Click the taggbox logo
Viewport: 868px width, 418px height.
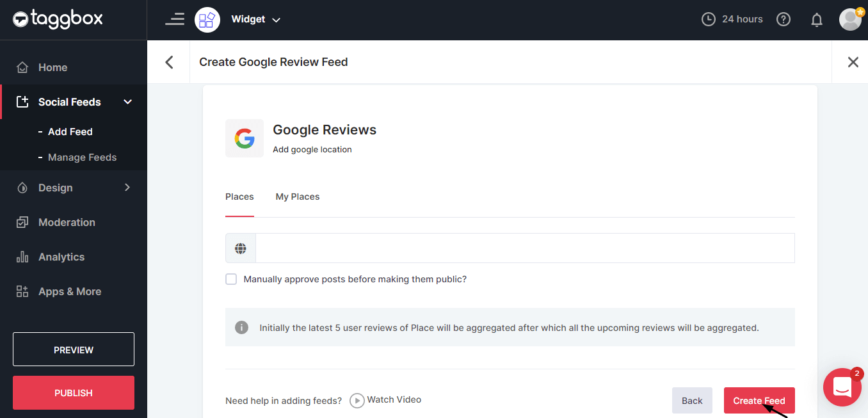(x=58, y=19)
